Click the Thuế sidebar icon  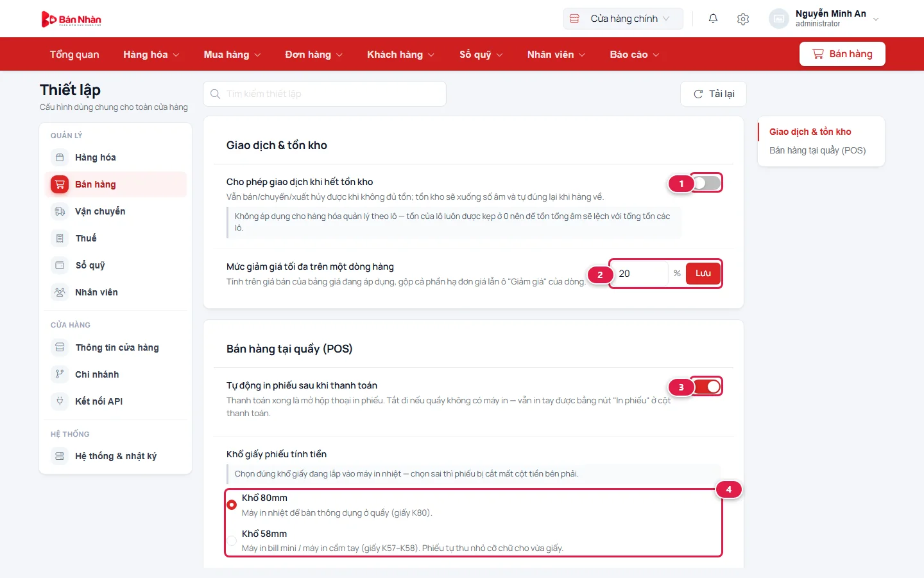coord(60,238)
